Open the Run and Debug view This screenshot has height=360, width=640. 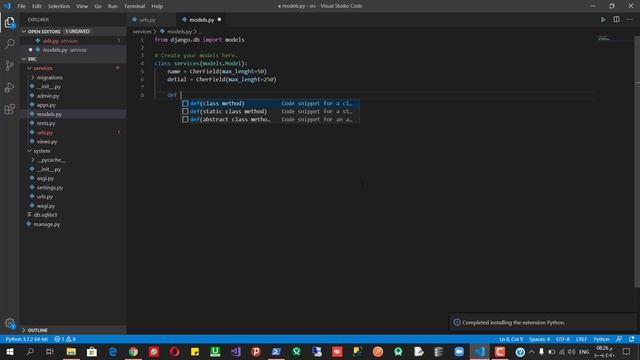9,87
